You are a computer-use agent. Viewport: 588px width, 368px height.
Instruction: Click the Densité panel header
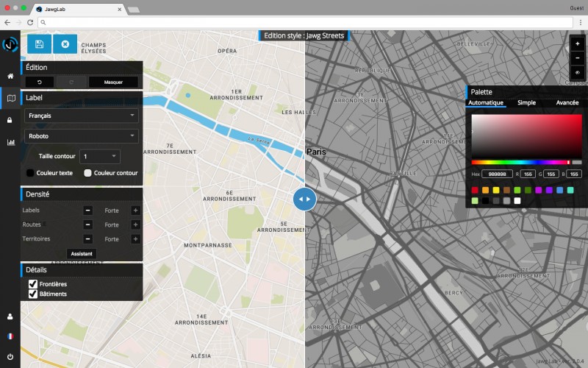pos(82,194)
